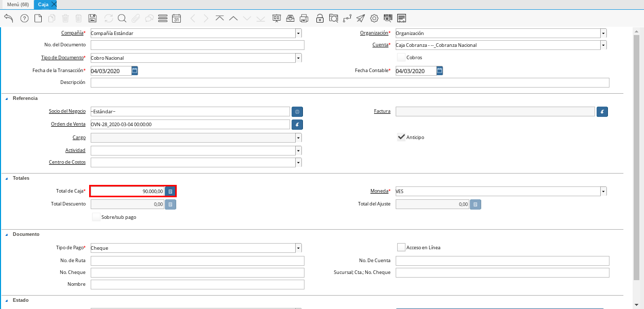Click the Socio del Negocio label link
The image size is (644, 309).
tap(67, 111)
